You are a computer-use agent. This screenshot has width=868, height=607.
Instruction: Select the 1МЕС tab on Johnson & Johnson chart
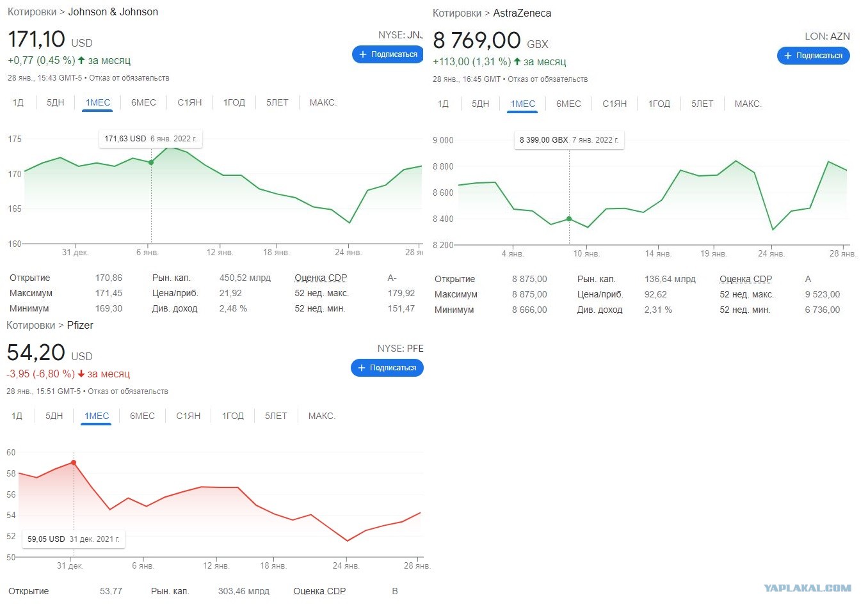click(98, 102)
